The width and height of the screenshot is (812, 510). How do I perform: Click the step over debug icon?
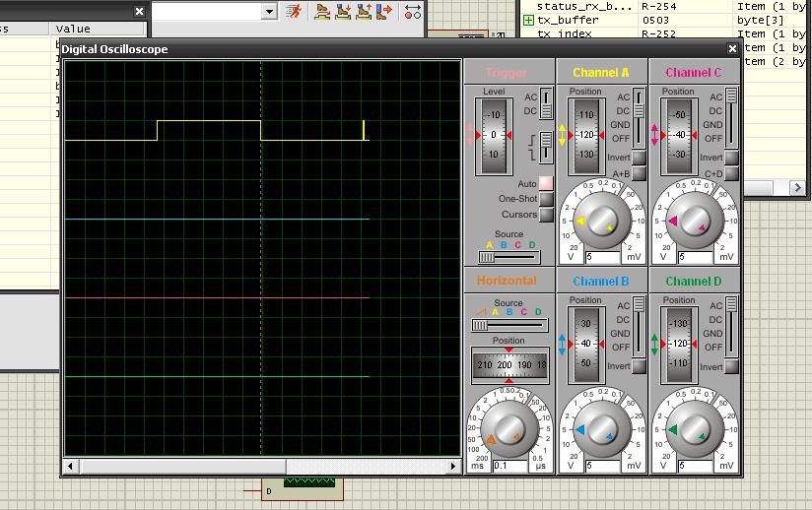click(323, 11)
